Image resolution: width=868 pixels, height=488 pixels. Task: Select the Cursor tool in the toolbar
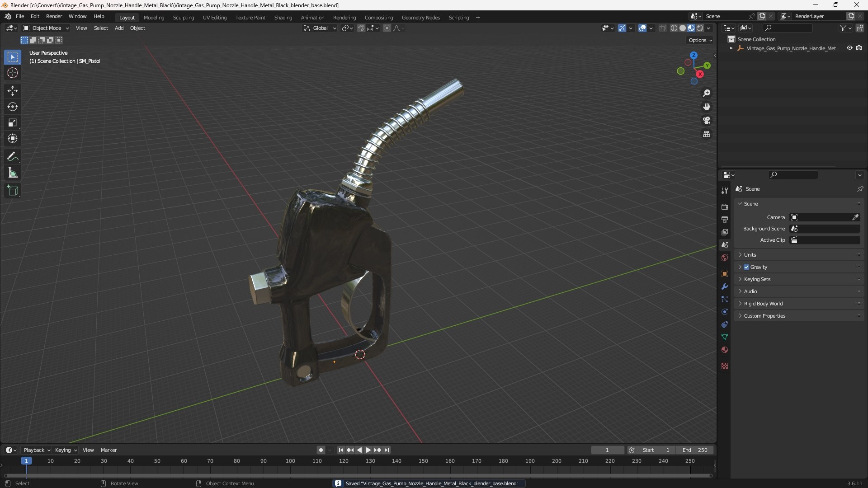pyautogui.click(x=13, y=73)
